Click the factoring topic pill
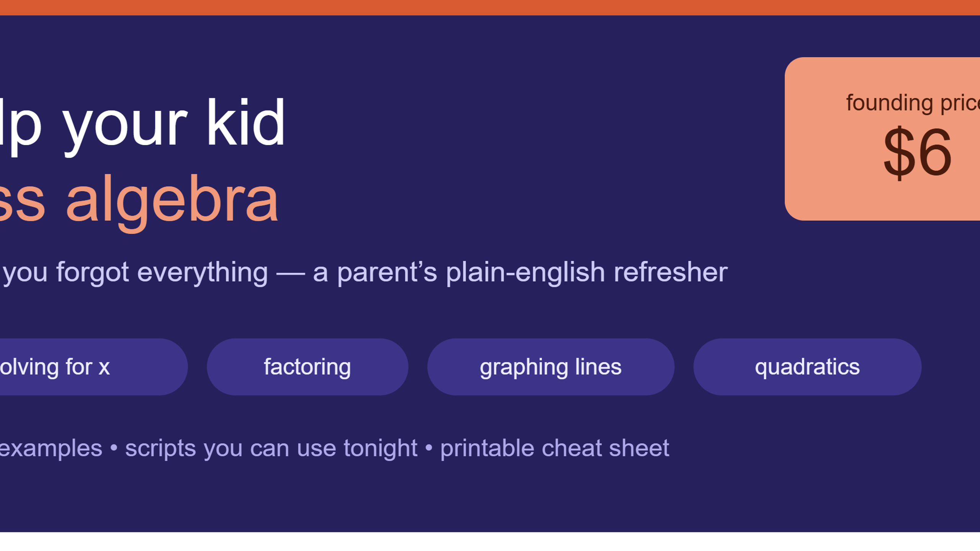The width and height of the screenshot is (980, 551). click(307, 367)
